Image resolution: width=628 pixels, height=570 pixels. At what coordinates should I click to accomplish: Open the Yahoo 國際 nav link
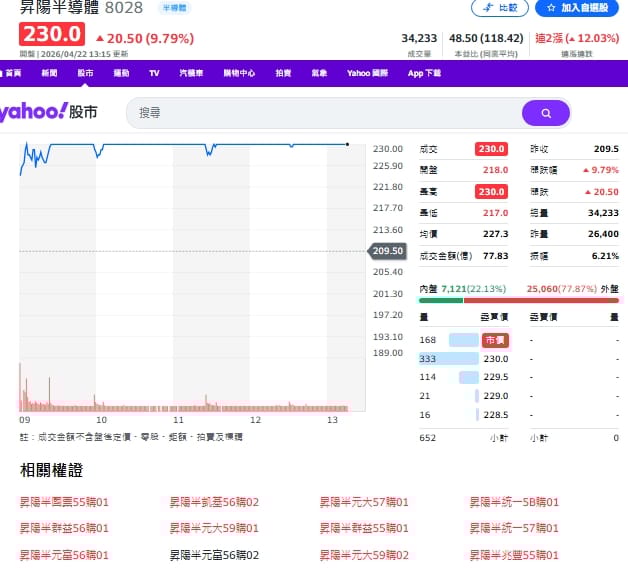[x=367, y=73]
